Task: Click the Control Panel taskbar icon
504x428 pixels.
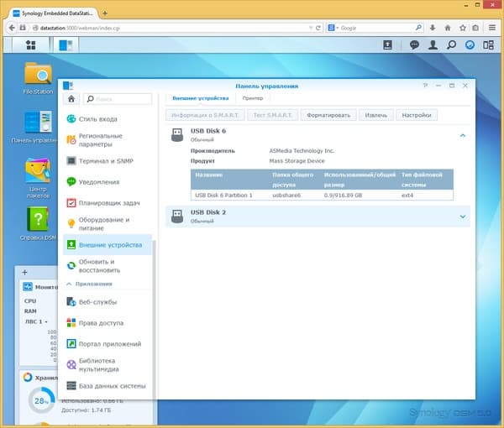Action: tap(66, 45)
